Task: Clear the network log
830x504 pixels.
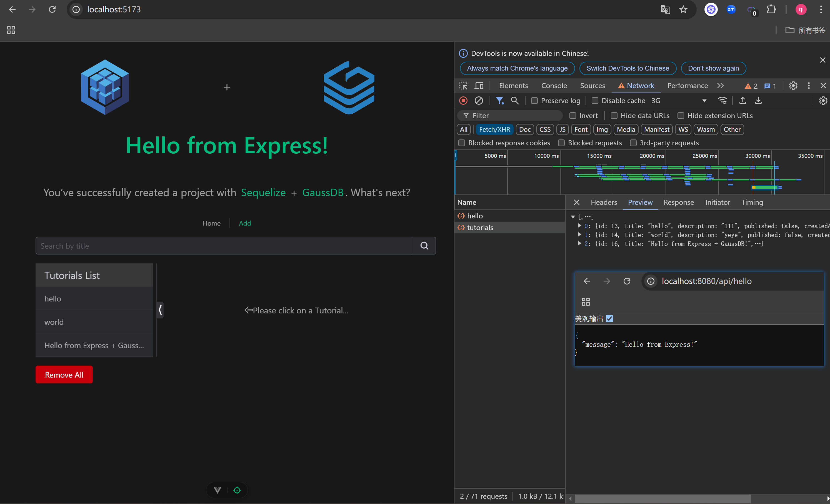Action: [479, 100]
